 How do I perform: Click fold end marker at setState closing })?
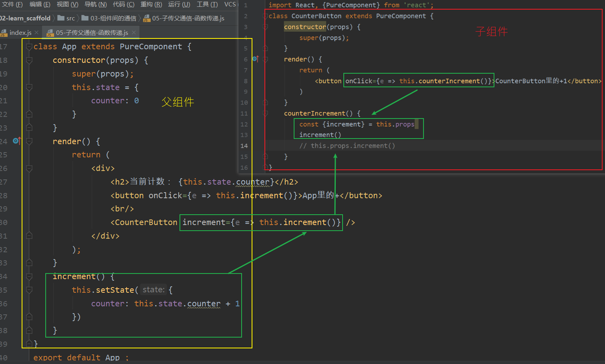tap(29, 317)
